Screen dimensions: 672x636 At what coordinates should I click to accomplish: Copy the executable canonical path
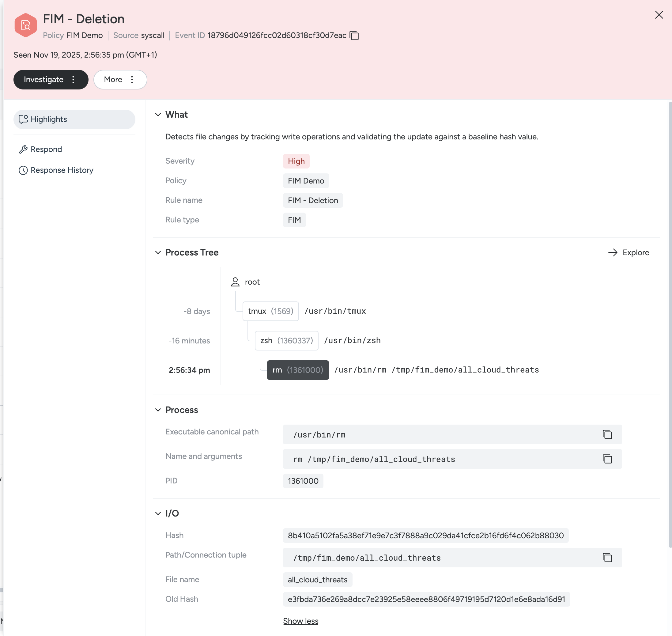607,434
